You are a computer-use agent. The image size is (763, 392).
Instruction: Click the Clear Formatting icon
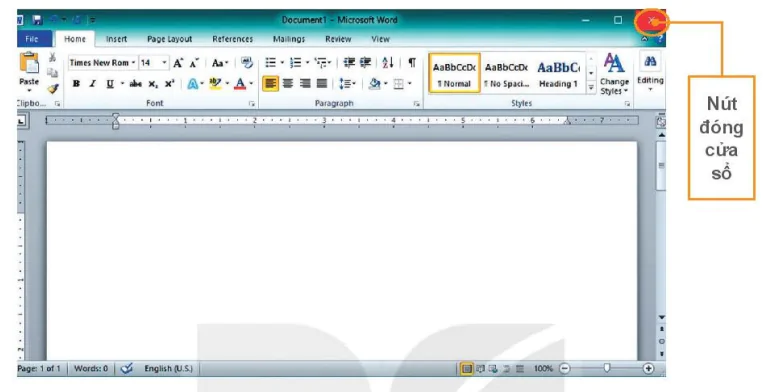(x=247, y=63)
